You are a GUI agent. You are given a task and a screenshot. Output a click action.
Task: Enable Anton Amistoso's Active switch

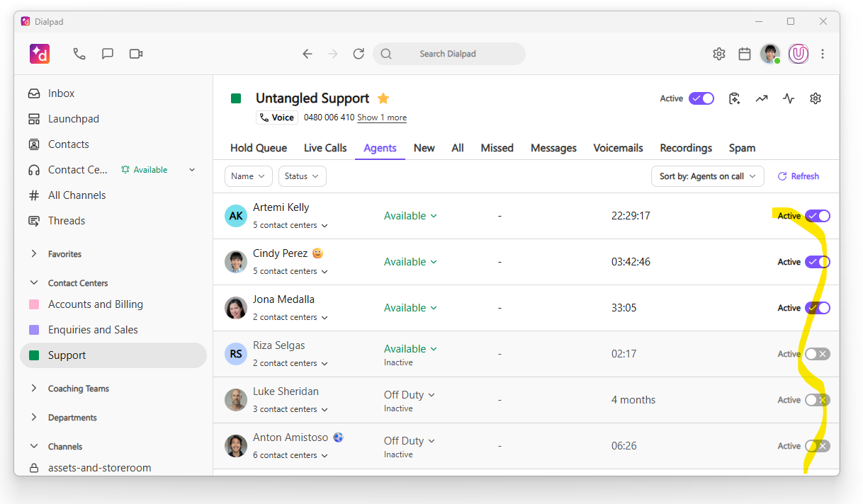click(x=818, y=446)
